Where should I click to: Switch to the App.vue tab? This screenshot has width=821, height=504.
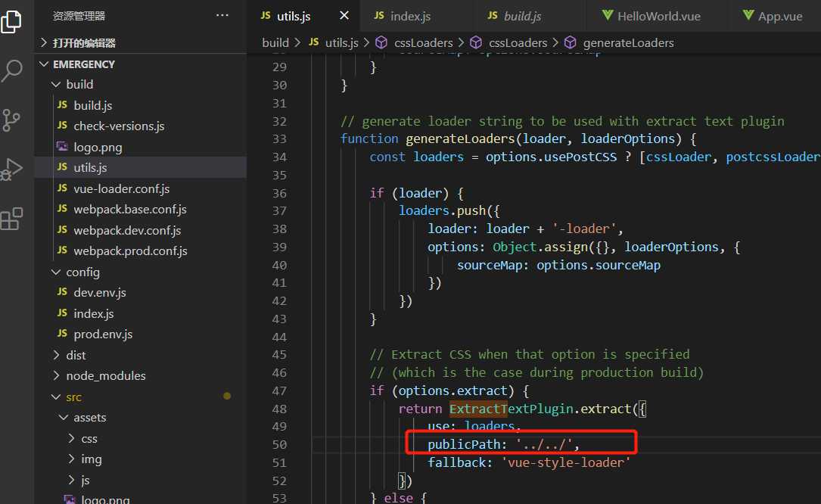click(x=773, y=16)
